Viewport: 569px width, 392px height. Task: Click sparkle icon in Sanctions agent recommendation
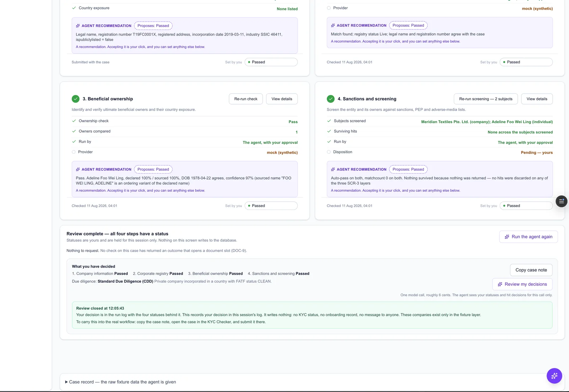[333, 169]
